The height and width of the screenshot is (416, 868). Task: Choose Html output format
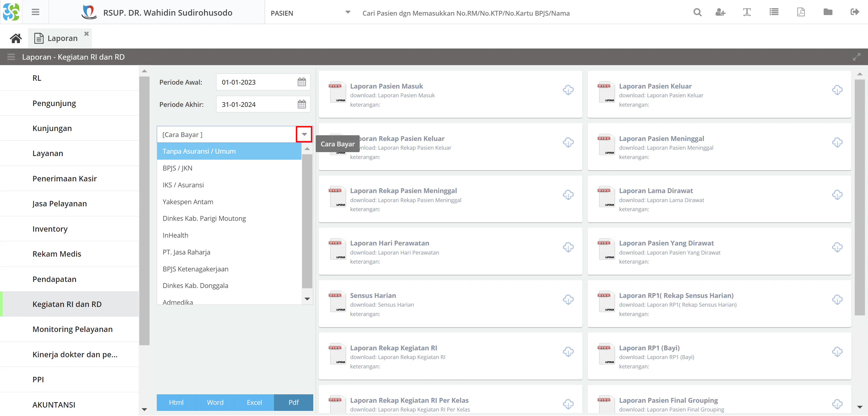(176, 402)
